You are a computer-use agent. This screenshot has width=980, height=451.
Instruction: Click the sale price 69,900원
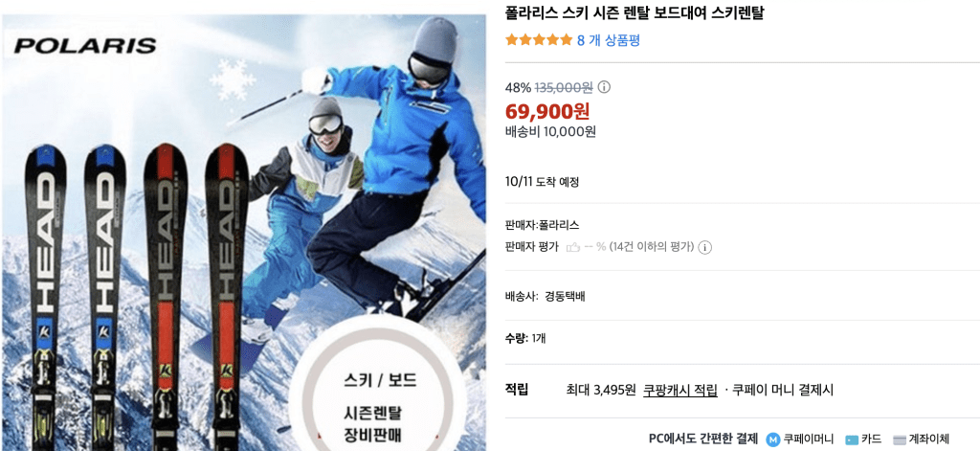546,111
